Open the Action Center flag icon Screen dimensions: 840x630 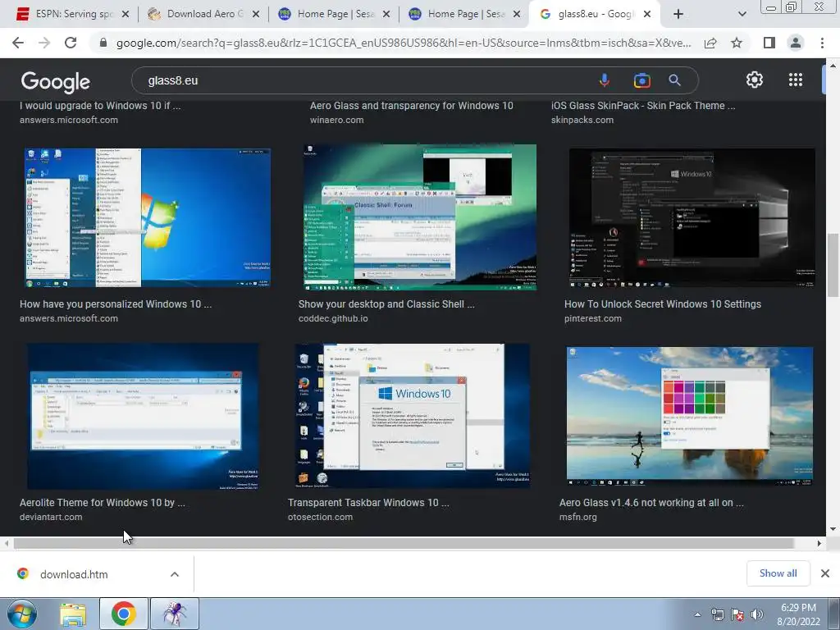[x=737, y=614]
